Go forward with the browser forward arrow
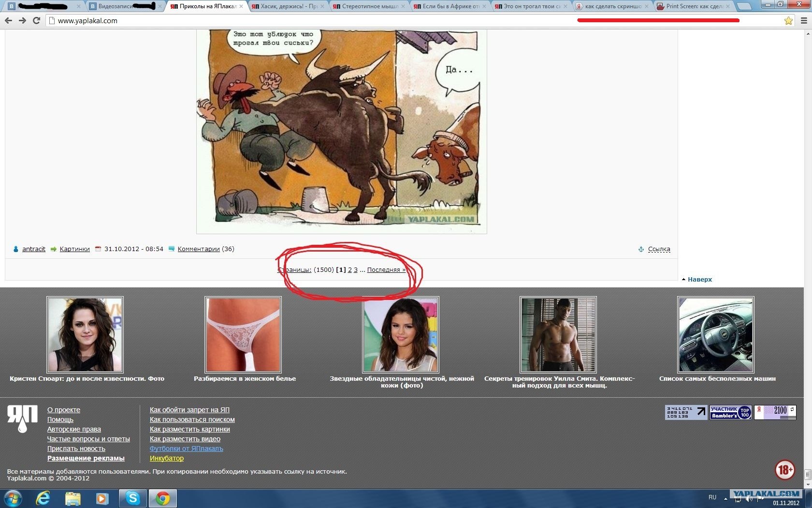 point(22,21)
